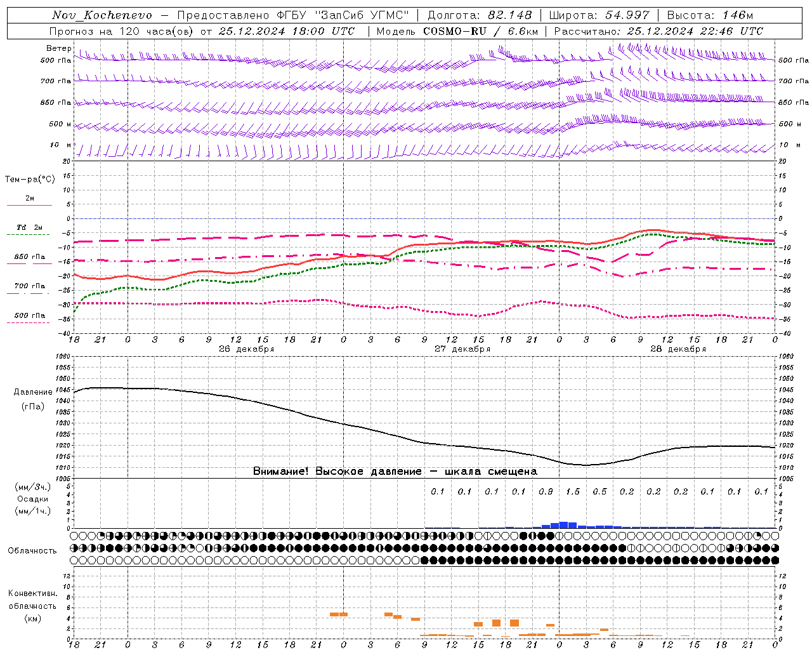812x650 pixels.
Task: Click the 'Td 2м' dew point legend entry
Action: pyautogui.click(x=30, y=227)
